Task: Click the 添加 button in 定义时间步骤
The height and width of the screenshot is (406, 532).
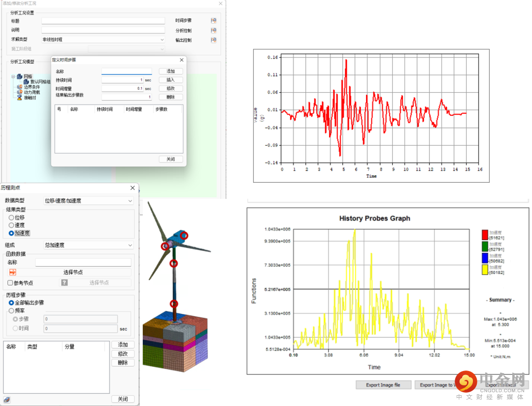Action: coord(170,71)
